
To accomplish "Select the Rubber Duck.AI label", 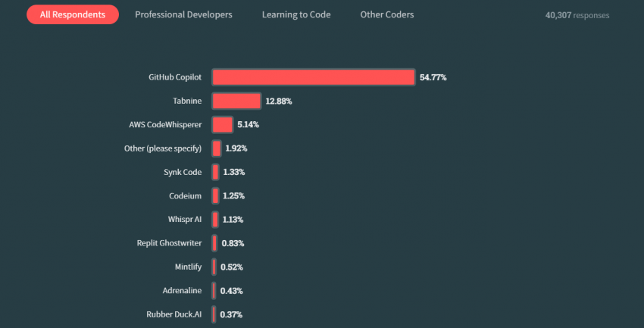I will [174, 314].
